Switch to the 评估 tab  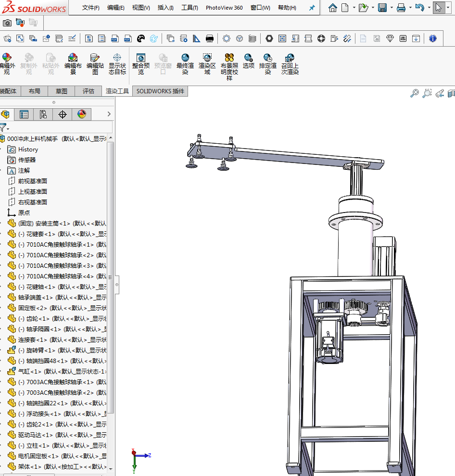point(88,91)
